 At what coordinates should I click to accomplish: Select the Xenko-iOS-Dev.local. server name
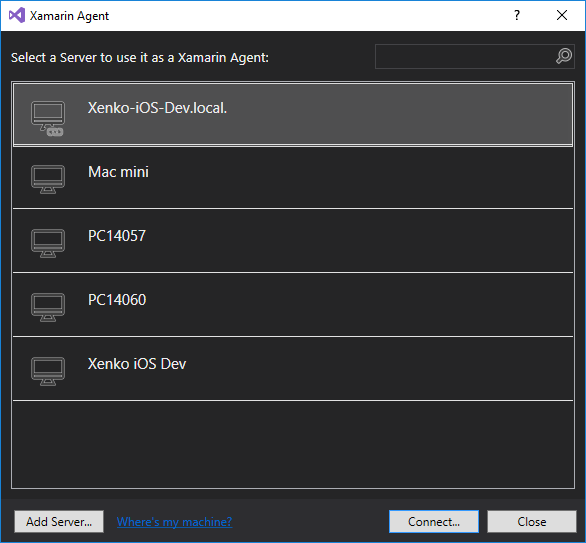157,108
